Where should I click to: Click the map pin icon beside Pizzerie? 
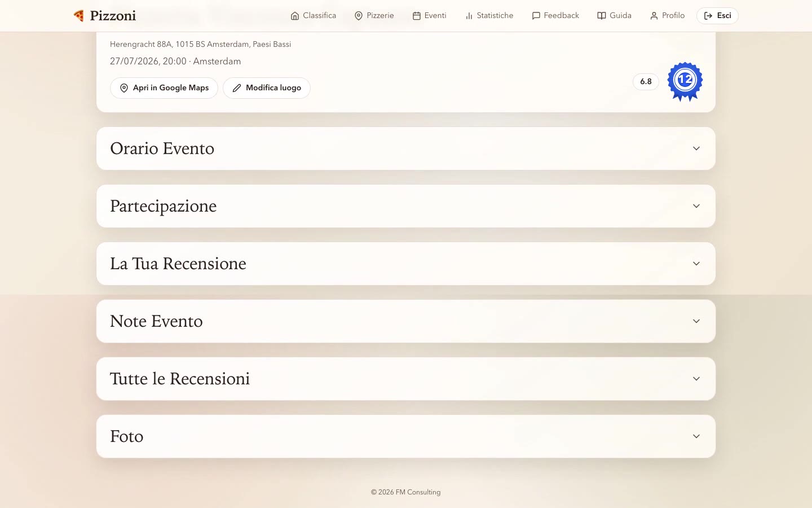(359, 16)
